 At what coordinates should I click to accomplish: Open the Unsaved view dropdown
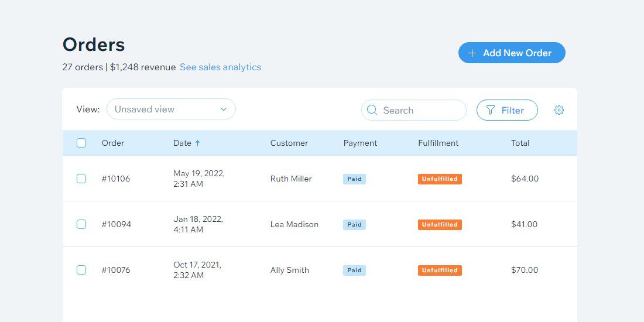[x=172, y=109]
